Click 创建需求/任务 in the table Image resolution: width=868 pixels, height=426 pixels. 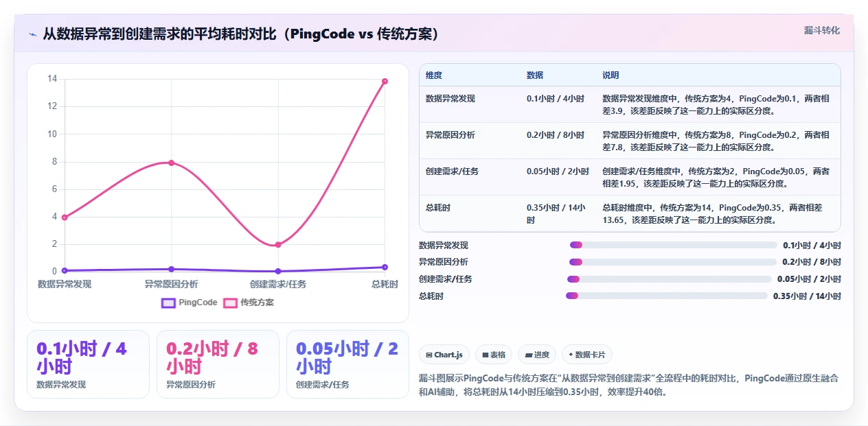click(452, 171)
